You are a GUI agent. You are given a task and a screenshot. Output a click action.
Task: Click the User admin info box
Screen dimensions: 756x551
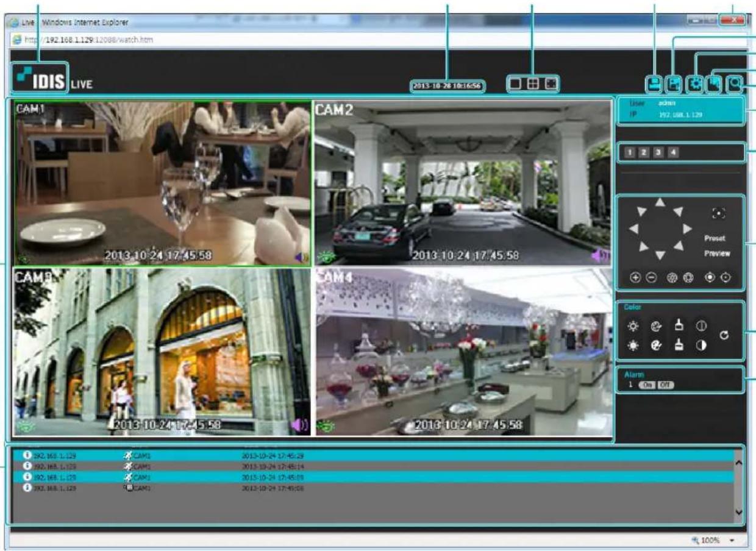click(680, 110)
